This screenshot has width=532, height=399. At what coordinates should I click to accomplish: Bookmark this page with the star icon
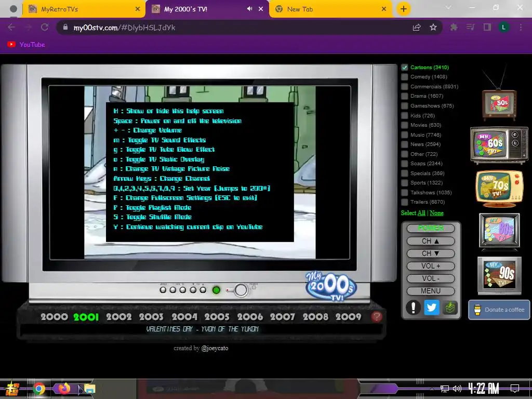pyautogui.click(x=433, y=28)
